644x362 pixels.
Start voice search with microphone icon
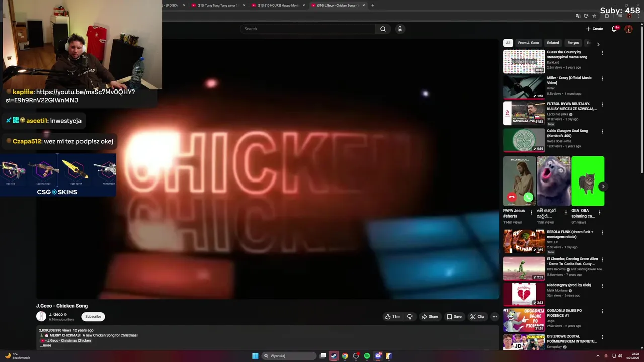coord(400,29)
